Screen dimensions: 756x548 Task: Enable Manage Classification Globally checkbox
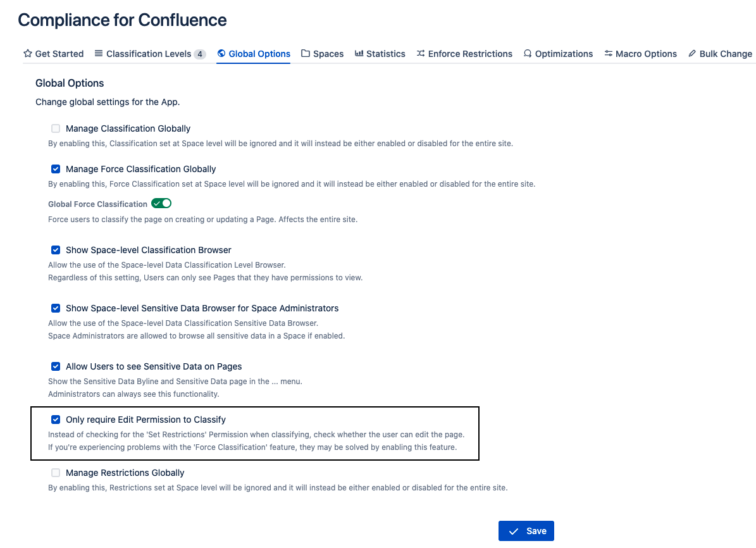[56, 128]
